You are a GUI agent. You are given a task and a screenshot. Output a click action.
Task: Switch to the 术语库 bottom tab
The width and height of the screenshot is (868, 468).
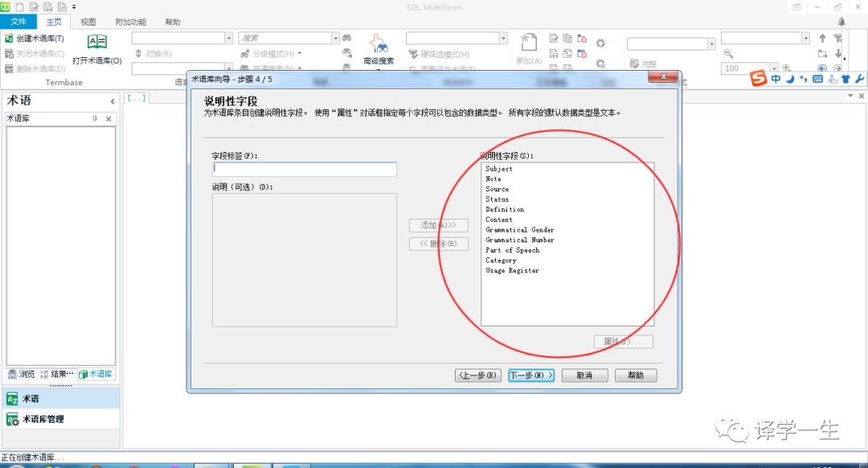96,375
